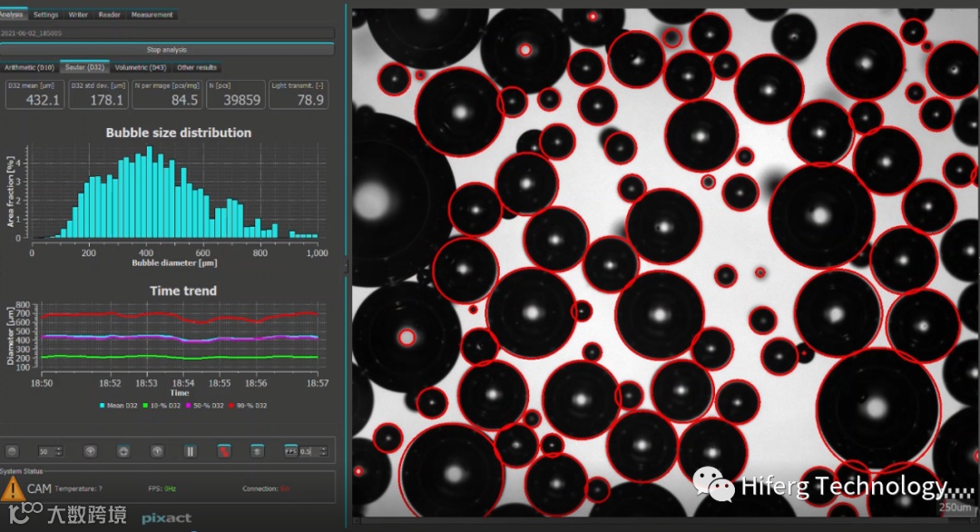The image size is (980, 532).
Task: Click the tallest bar in the size histogram
Action: tap(150, 192)
